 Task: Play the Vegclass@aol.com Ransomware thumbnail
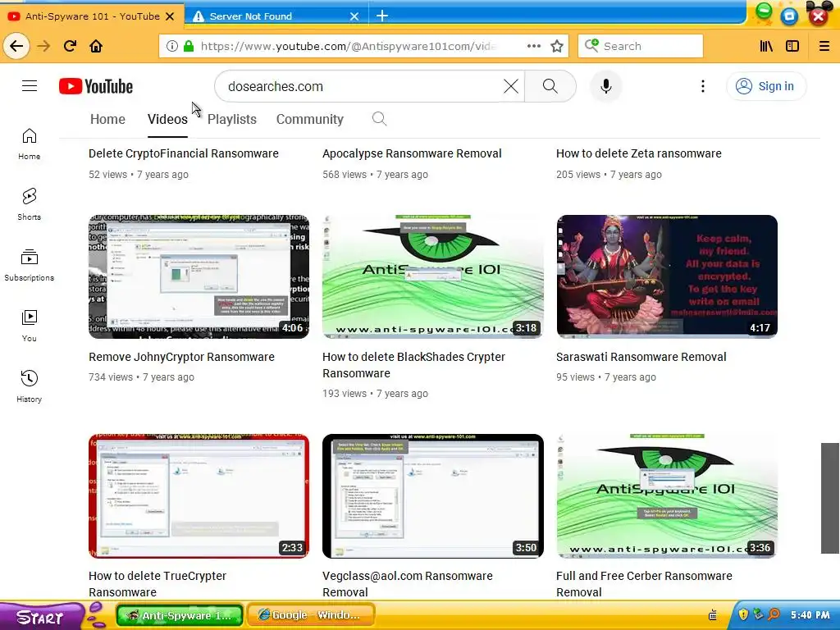[433, 496]
